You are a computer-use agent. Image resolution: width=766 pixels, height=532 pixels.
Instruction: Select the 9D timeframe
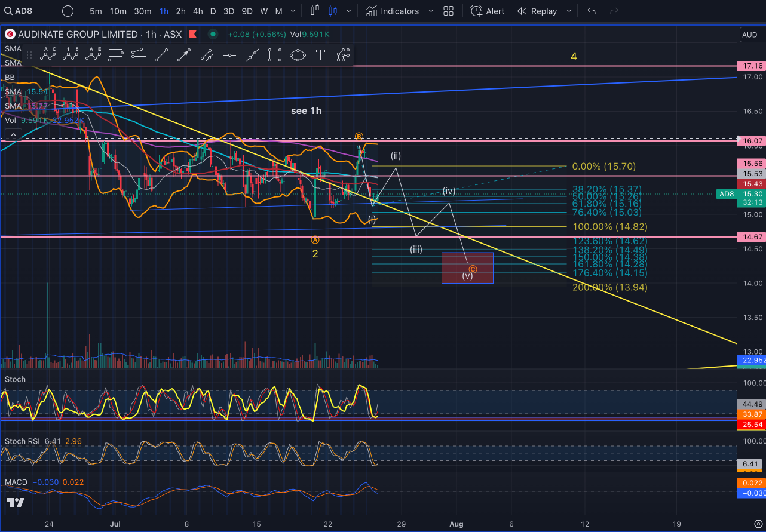point(246,11)
